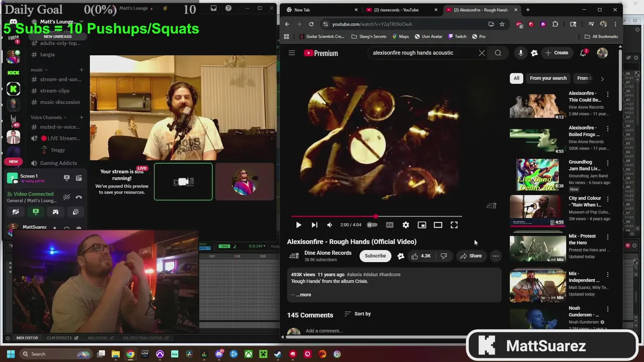Open Chrome three-dot menu
The height and width of the screenshot is (362, 644).
pyautogui.click(x=615, y=24)
